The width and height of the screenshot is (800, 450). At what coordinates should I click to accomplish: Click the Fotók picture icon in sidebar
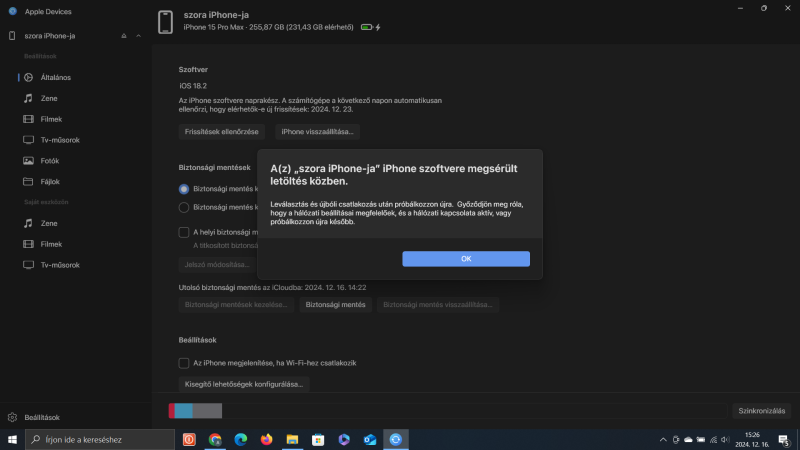pyautogui.click(x=29, y=161)
